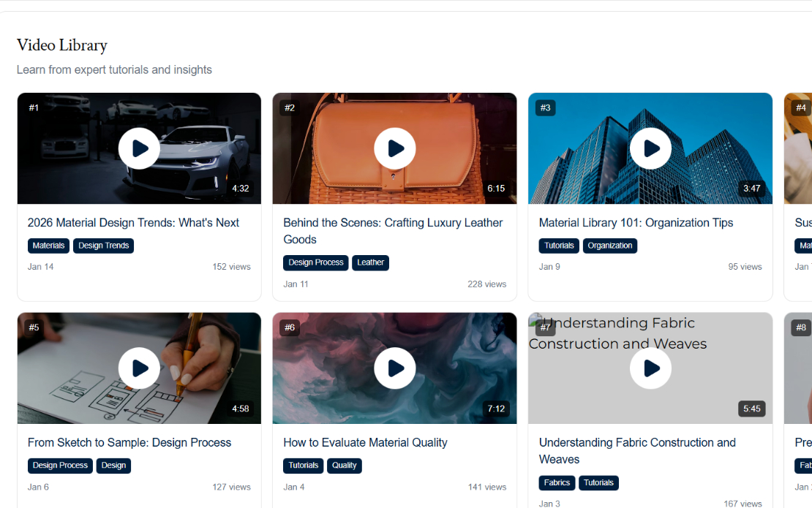This screenshot has height=508, width=812.
Task: Open title 'Behind the Scenes: Crafting Luxury Leather Goods'
Action: pos(393,231)
